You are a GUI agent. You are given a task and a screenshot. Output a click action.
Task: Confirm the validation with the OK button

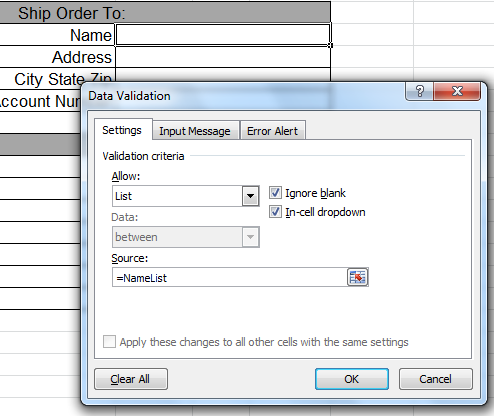point(352,379)
